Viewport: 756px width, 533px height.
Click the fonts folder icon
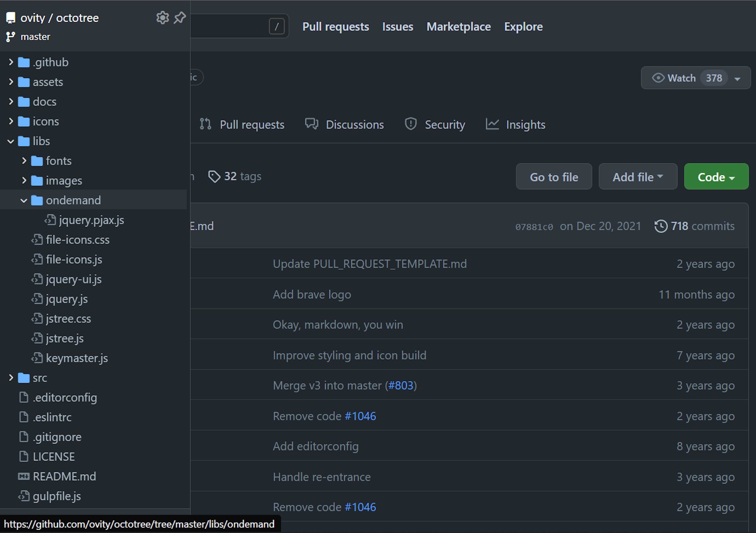point(37,161)
